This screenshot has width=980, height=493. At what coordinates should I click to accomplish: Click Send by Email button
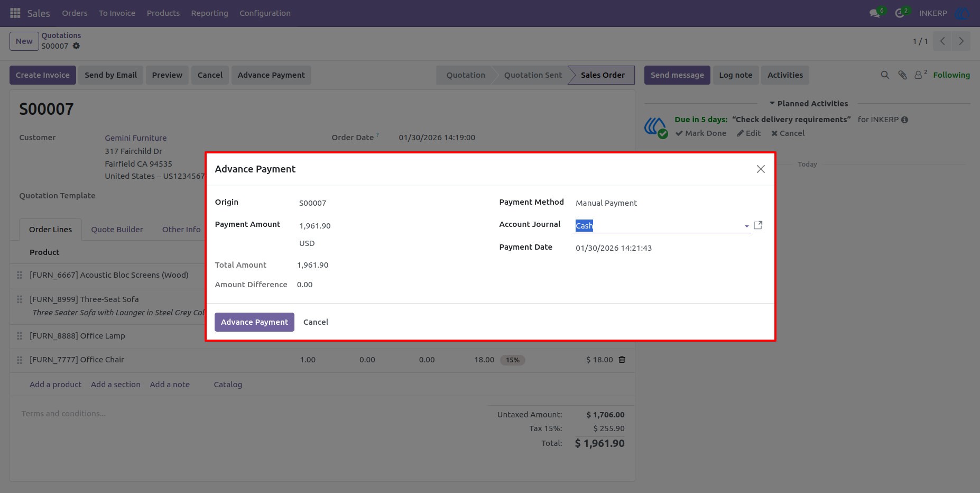point(110,75)
